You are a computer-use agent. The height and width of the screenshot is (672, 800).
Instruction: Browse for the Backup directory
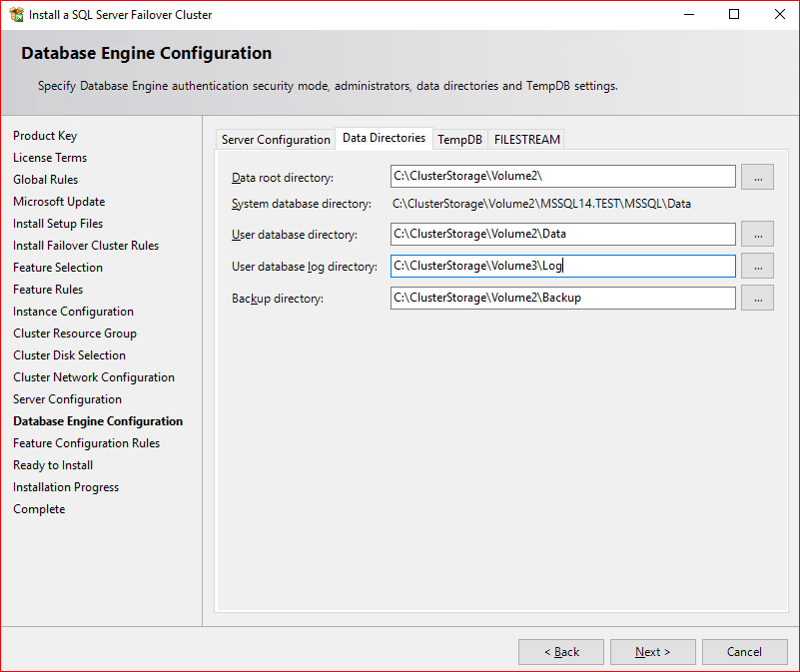(757, 298)
